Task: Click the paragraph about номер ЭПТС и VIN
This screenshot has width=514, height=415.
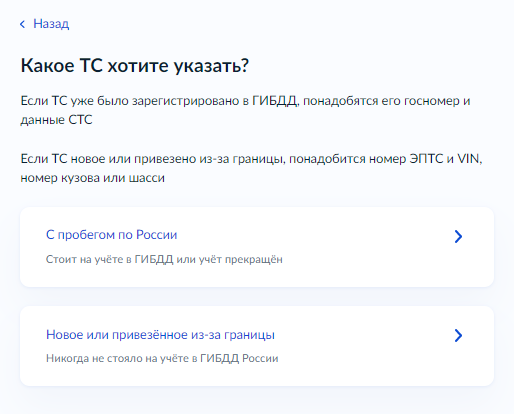Action: click(x=251, y=168)
